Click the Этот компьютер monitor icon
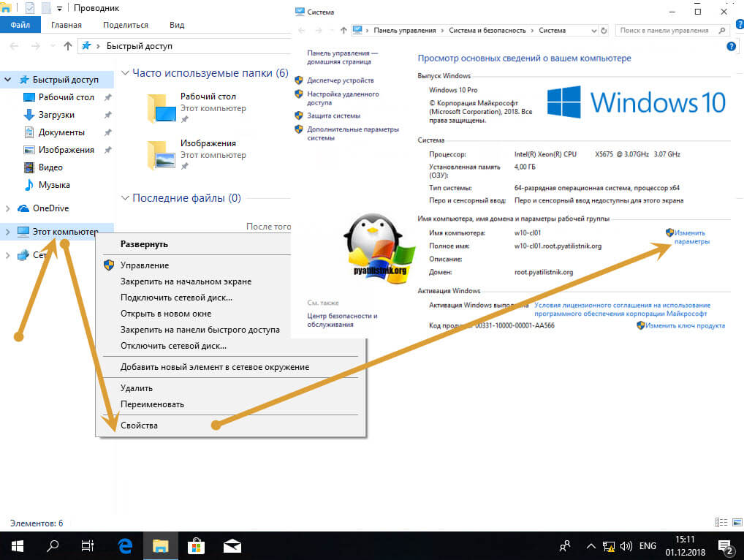The width and height of the screenshot is (744, 560). (x=23, y=232)
